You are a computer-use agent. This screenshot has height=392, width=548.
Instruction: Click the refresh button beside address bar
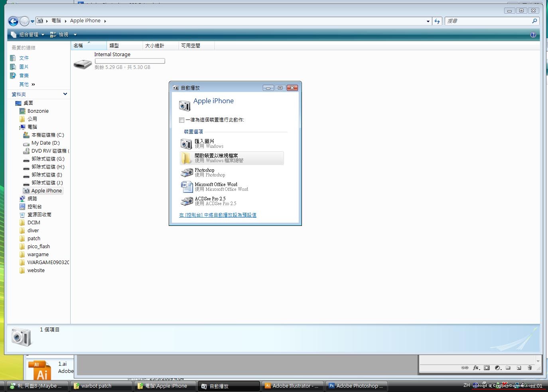(437, 21)
